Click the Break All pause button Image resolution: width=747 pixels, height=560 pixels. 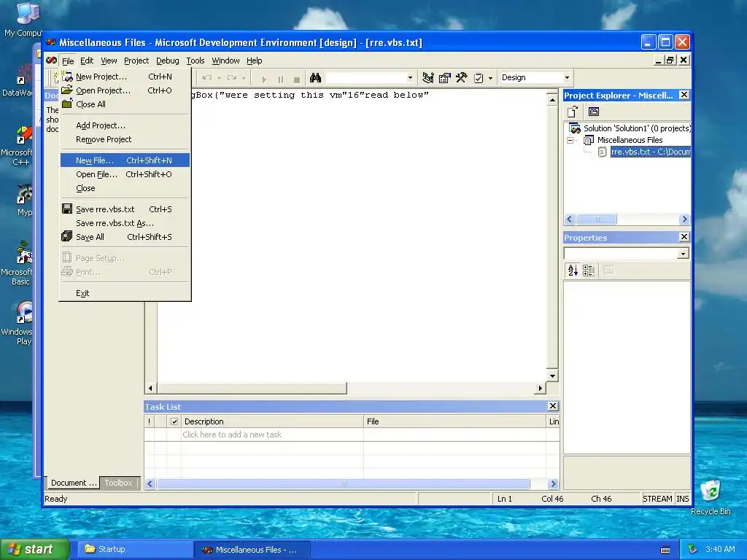click(x=281, y=79)
